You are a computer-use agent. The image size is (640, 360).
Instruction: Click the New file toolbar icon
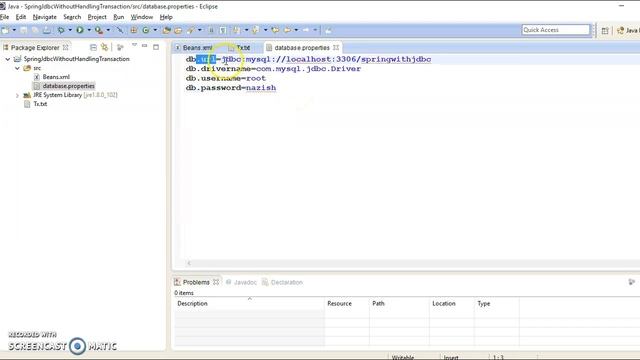tap(5, 30)
